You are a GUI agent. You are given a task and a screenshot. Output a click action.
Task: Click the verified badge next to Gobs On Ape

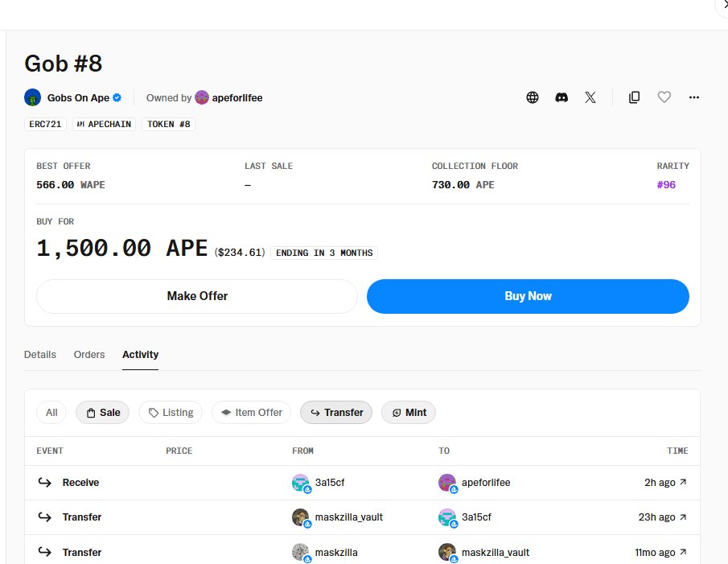point(117,97)
